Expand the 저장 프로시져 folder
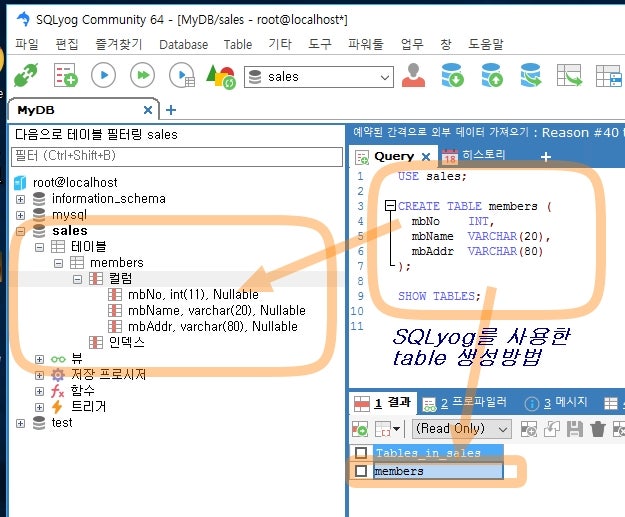 pos(39,375)
